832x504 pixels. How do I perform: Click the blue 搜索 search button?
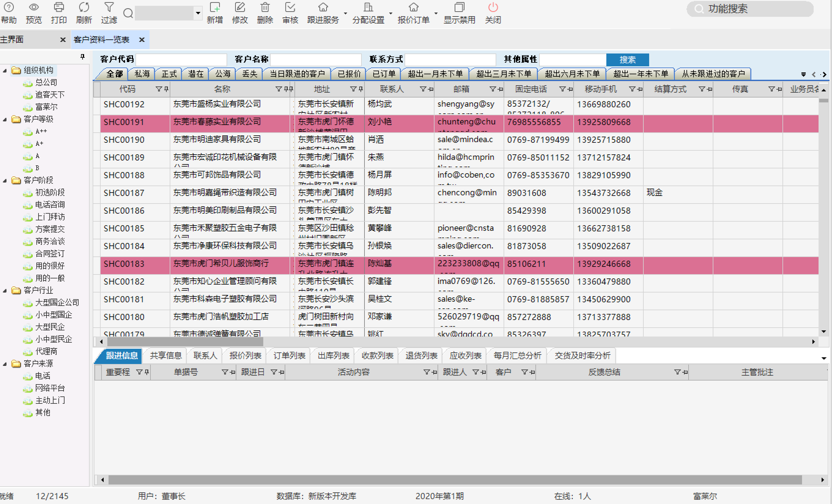coord(627,60)
